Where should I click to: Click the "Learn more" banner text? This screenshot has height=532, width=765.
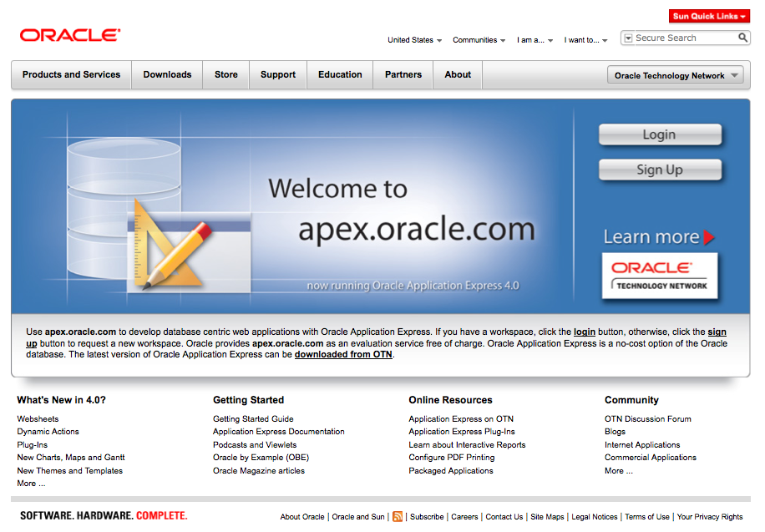(x=651, y=236)
